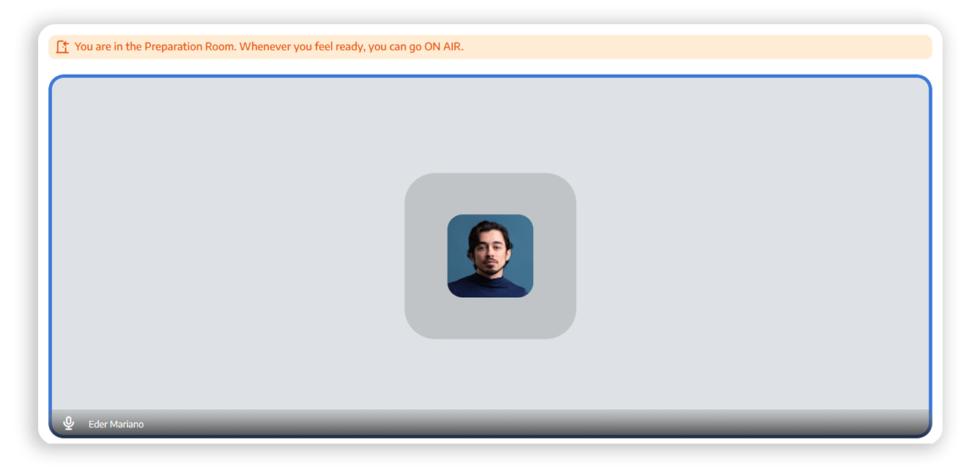
Task: Select the Eder Mariano name label
Action: coord(116,425)
